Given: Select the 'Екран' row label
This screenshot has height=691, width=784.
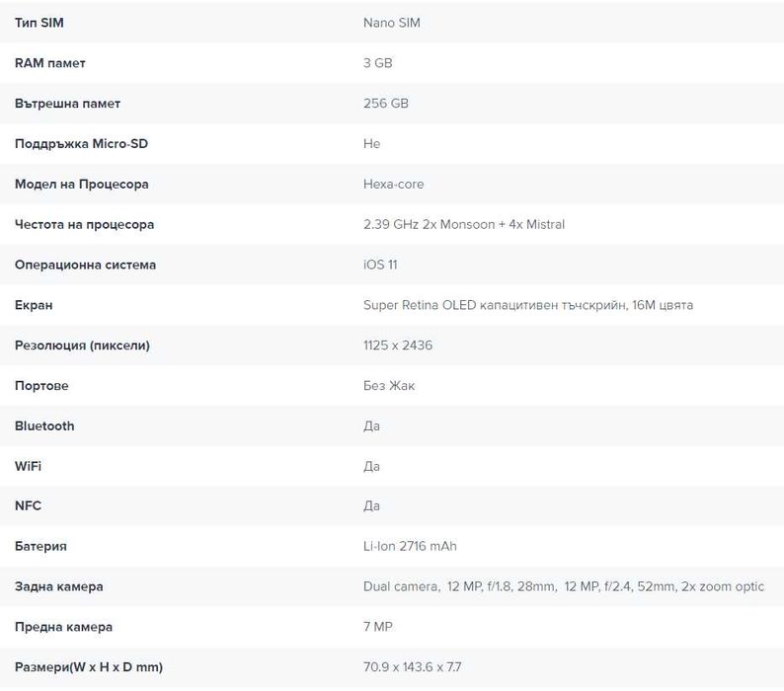Looking at the screenshot, I should point(34,306).
